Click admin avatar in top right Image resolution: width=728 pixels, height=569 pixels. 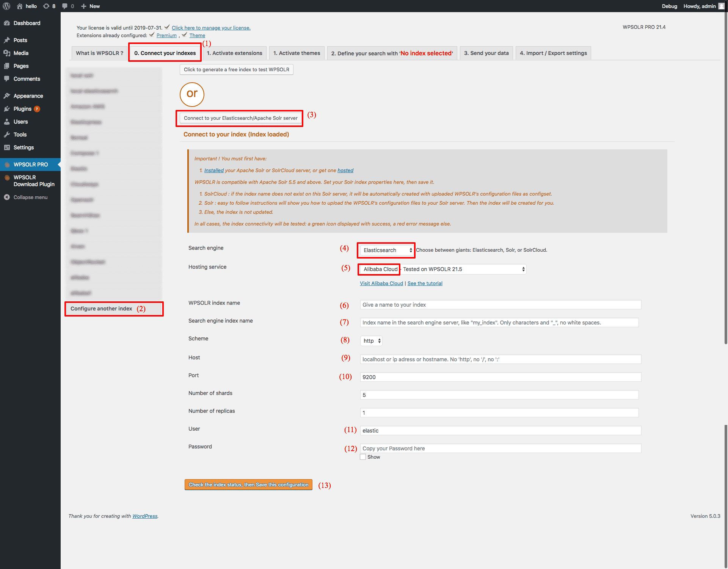(721, 6)
